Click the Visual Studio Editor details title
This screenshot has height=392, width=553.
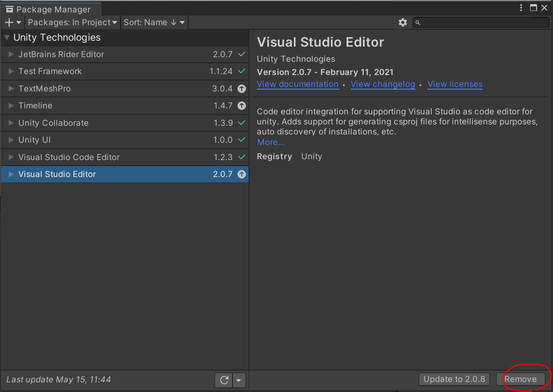click(320, 42)
